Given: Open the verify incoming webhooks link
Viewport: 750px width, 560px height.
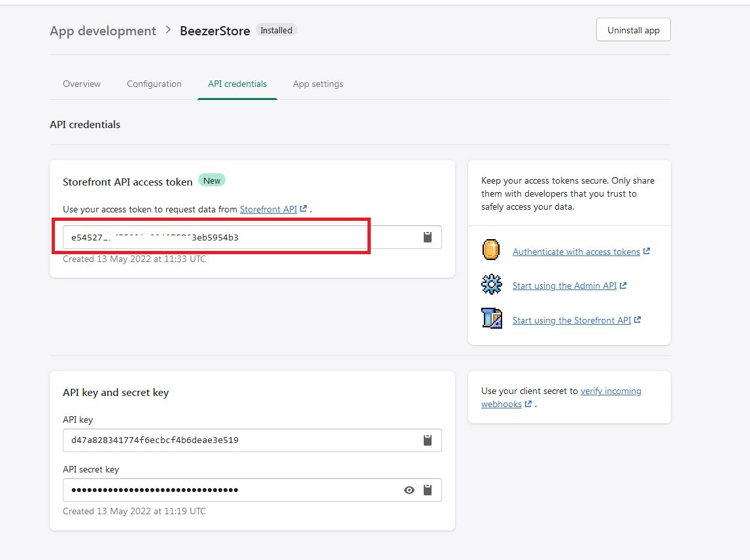Looking at the screenshot, I should pos(610,391).
